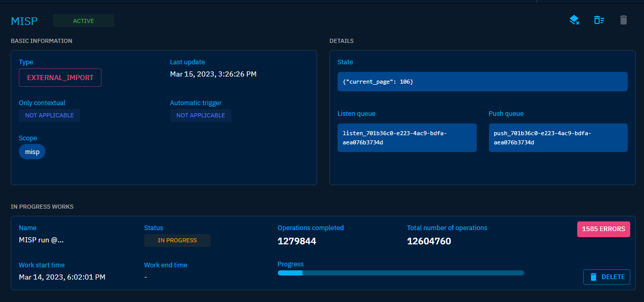644x302 pixels.
Task: Click the clear all works icon
Action: [x=599, y=20]
